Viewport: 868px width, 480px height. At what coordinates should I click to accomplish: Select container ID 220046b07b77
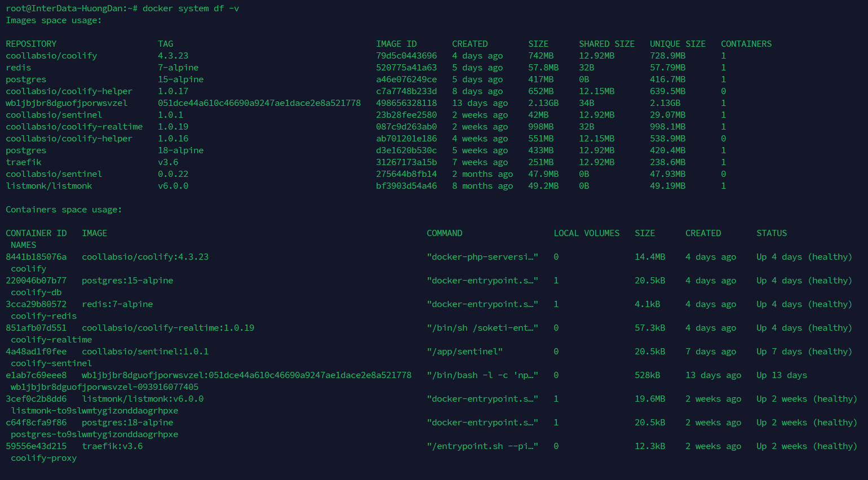click(36, 281)
